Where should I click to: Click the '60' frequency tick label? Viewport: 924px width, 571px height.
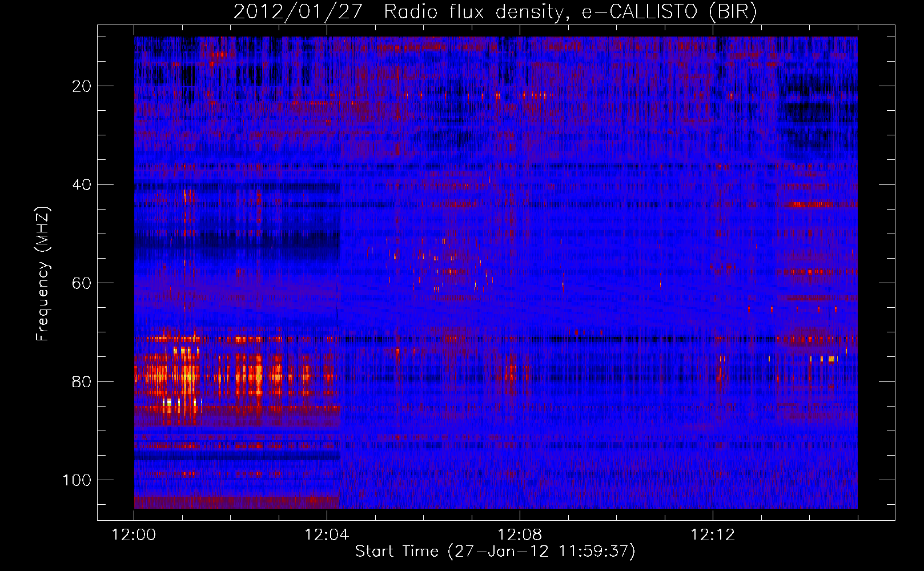pos(82,283)
